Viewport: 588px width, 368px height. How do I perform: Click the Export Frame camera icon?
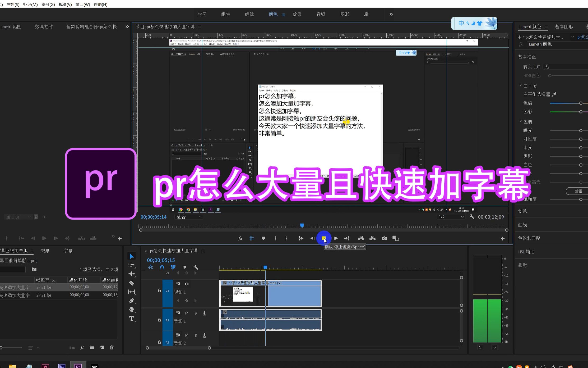[384, 238]
